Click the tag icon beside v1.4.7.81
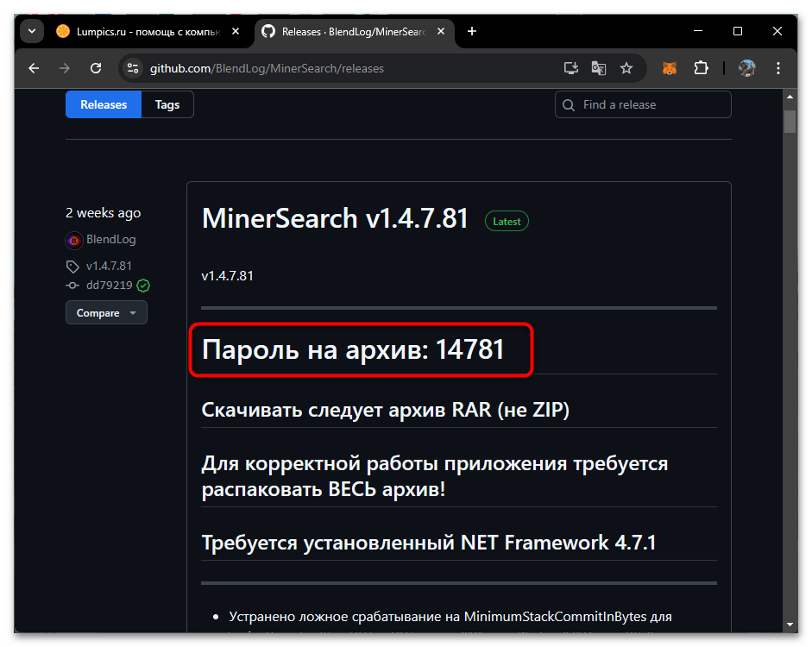The height and width of the screenshot is (647, 812). [72, 267]
